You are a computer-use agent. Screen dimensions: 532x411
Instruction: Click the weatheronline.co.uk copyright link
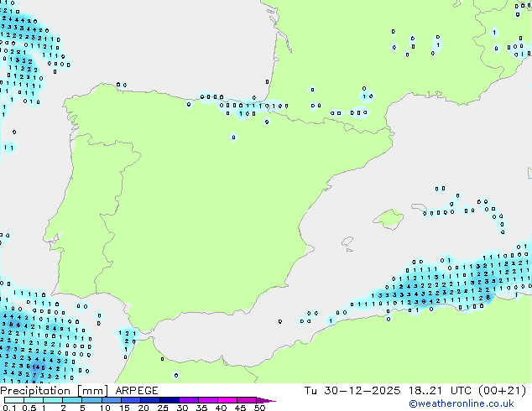tap(461, 403)
